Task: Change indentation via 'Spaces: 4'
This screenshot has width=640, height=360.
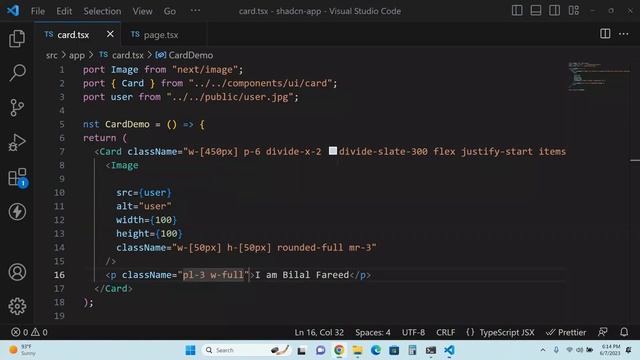Action: point(372,332)
